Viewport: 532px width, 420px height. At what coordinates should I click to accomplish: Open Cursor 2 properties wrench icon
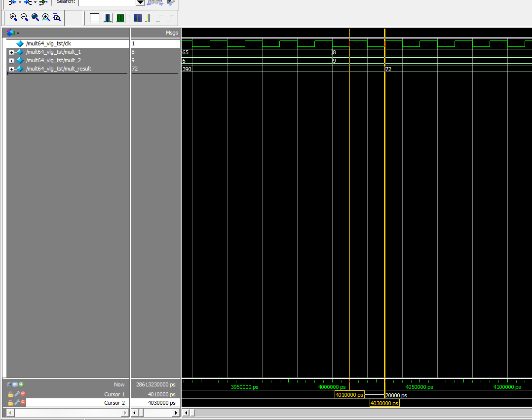17,403
